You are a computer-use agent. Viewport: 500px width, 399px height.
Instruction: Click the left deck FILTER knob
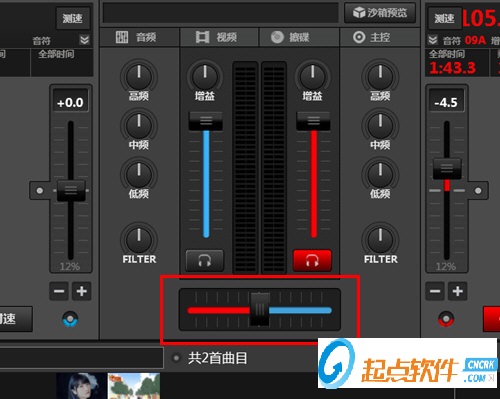tap(139, 239)
